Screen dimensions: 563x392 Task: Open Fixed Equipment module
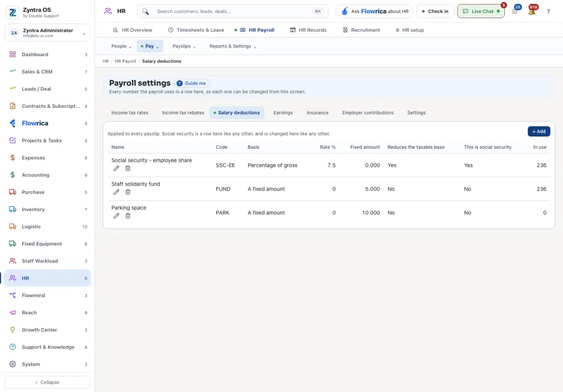pyautogui.click(x=48, y=244)
